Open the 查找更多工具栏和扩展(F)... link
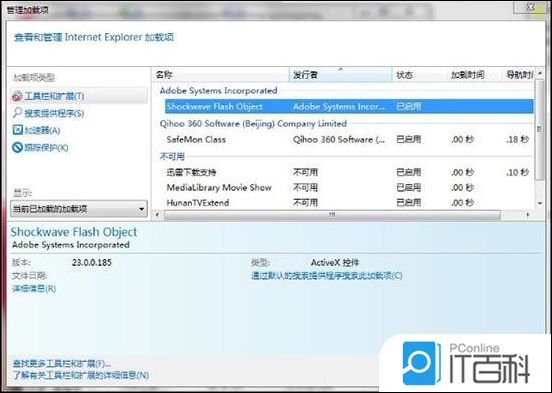This screenshot has height=393, width=552. point(62,363)
